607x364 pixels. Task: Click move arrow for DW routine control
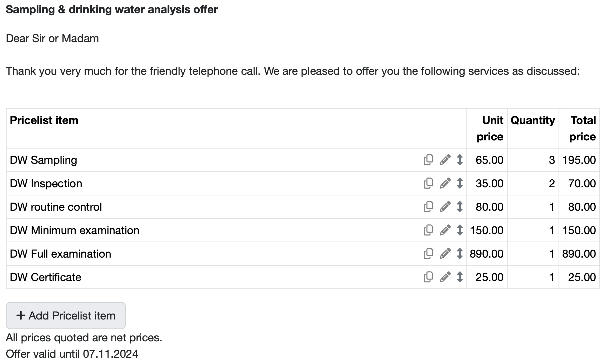point(460,207)
